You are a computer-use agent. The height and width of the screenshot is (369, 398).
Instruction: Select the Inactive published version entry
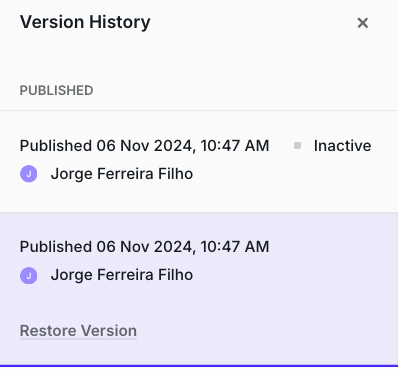click(x=199, y=161)
